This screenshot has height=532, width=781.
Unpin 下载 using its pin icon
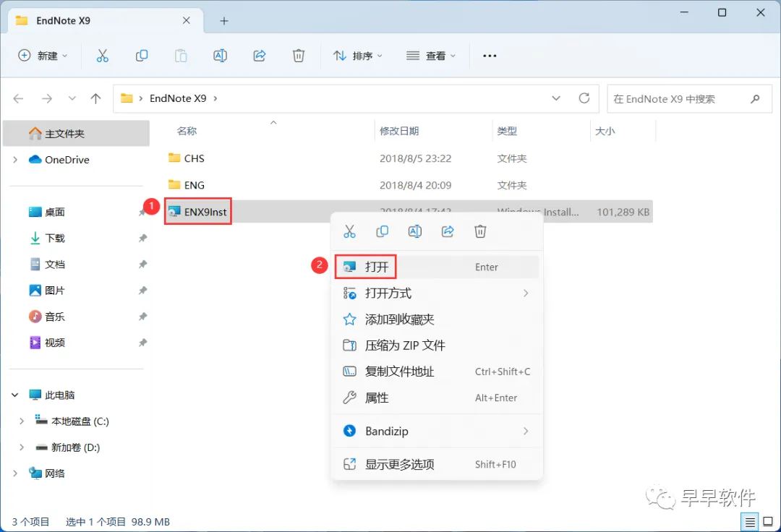pos(142,239)
